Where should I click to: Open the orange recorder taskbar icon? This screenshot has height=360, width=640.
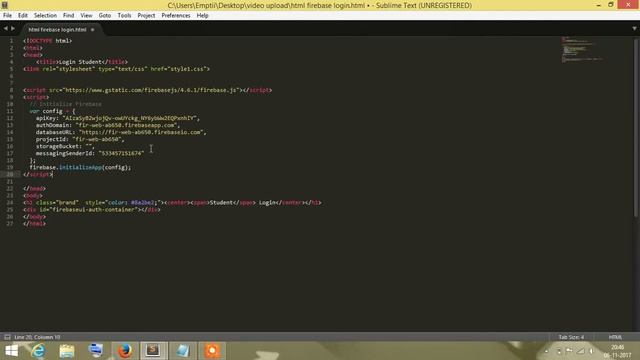(212, 351)
